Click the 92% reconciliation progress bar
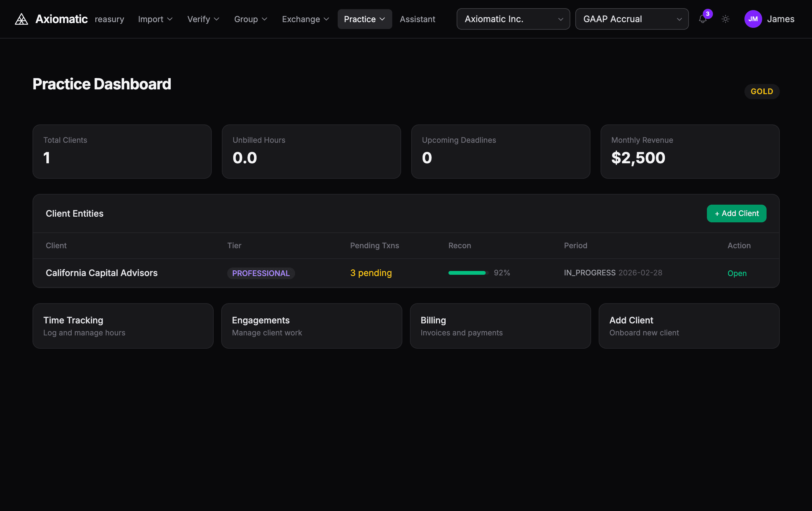 (x=468, y=273)
